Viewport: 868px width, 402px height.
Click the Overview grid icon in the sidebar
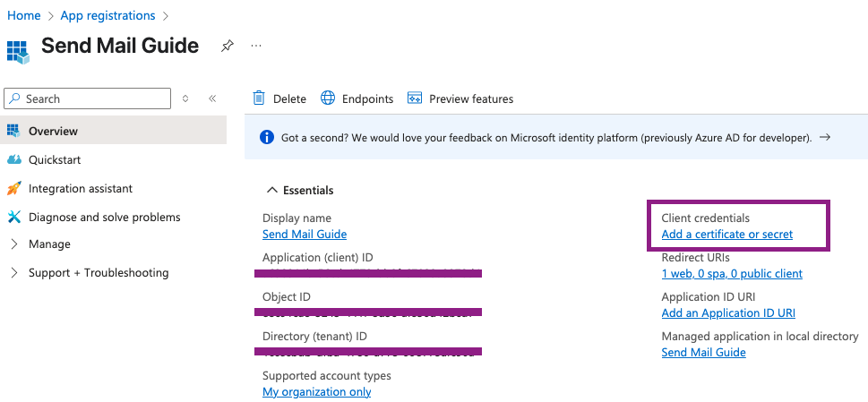pos(13,131)
